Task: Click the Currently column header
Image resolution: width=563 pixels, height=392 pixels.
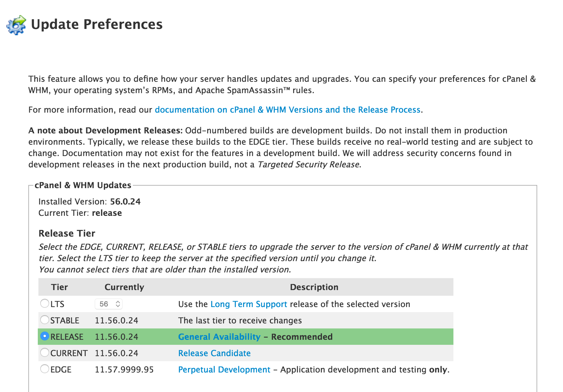Action: [124, 287]
